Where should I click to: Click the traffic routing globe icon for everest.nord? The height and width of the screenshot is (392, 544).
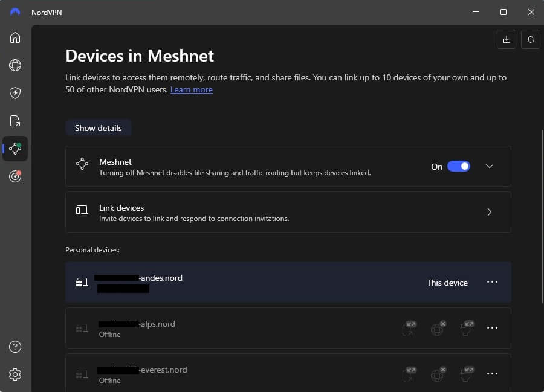[438, 374]
